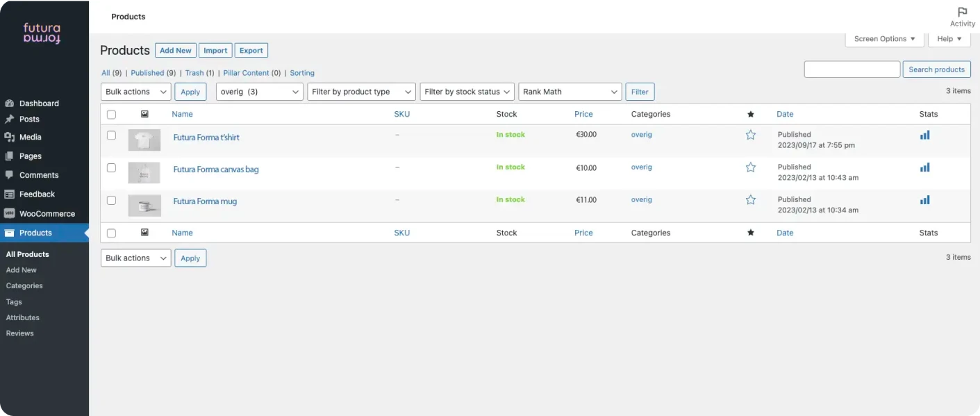Screen dimensions: 980x416
Task: Click the Export button
Action: [x=251, y=50]
